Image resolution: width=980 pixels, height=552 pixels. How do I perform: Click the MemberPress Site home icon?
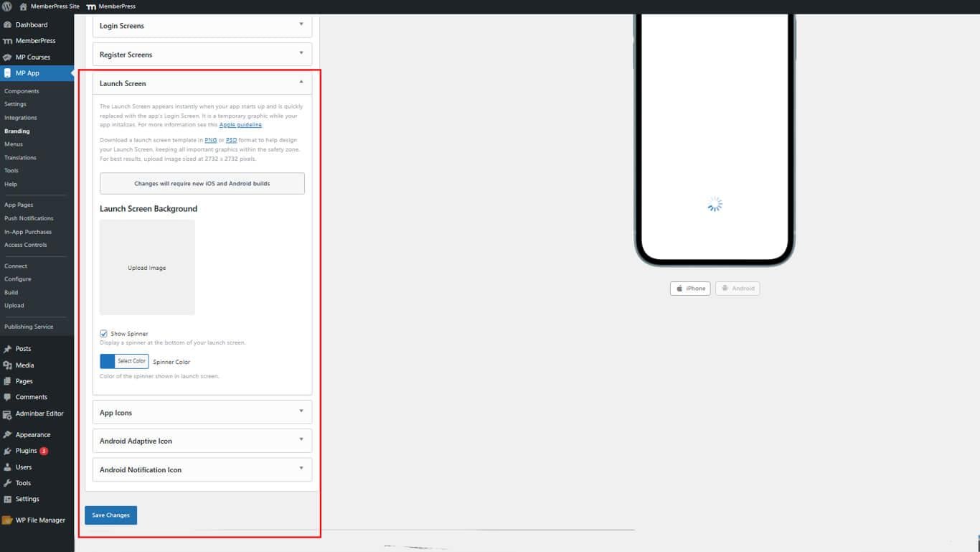coord(23,6)
